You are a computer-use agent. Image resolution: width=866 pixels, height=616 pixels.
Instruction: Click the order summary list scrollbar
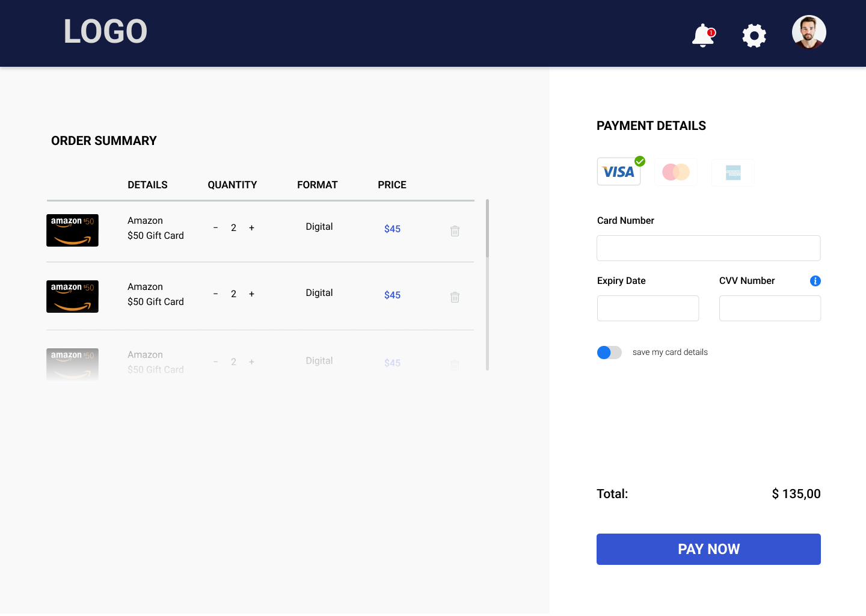click(487, 229)
